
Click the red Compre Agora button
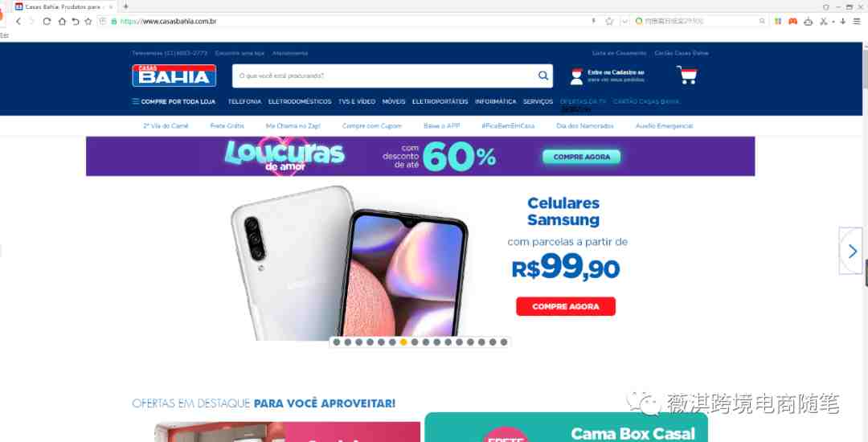coord(566,306)
